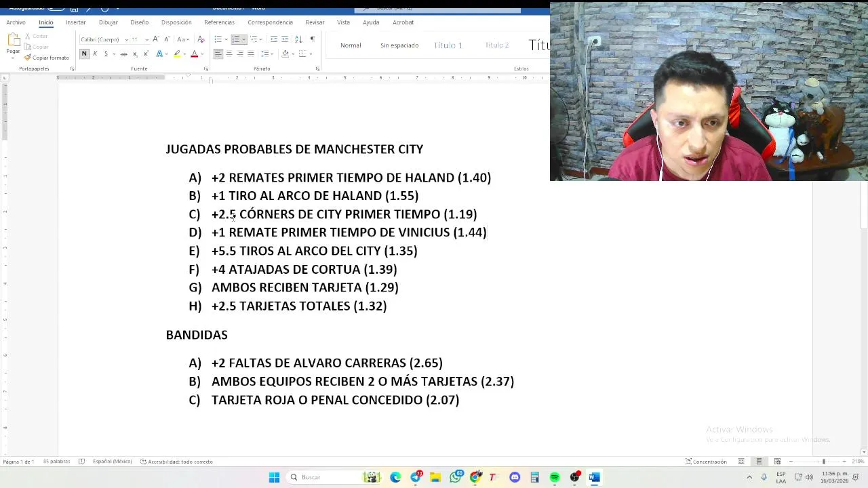This screenshot has width=868, height=488.
Task: Apply text effects glowing A icon
Action: pyautogui.click(x=159, y=54)
